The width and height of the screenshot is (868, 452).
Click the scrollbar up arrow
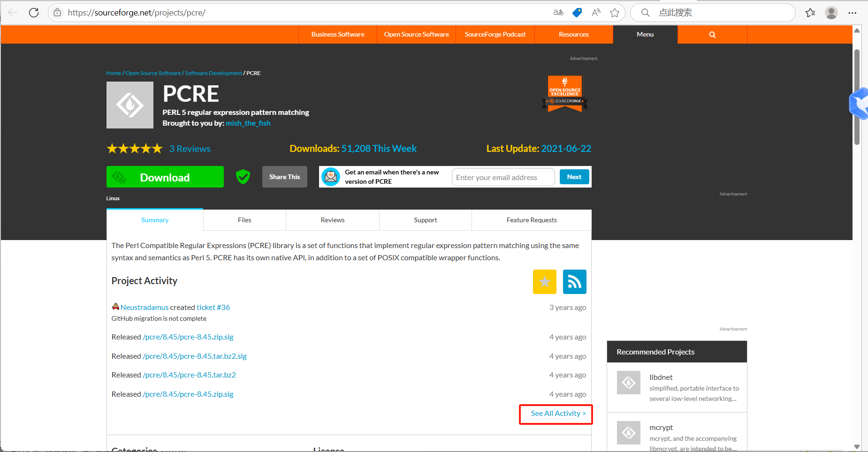click(857, 30)
